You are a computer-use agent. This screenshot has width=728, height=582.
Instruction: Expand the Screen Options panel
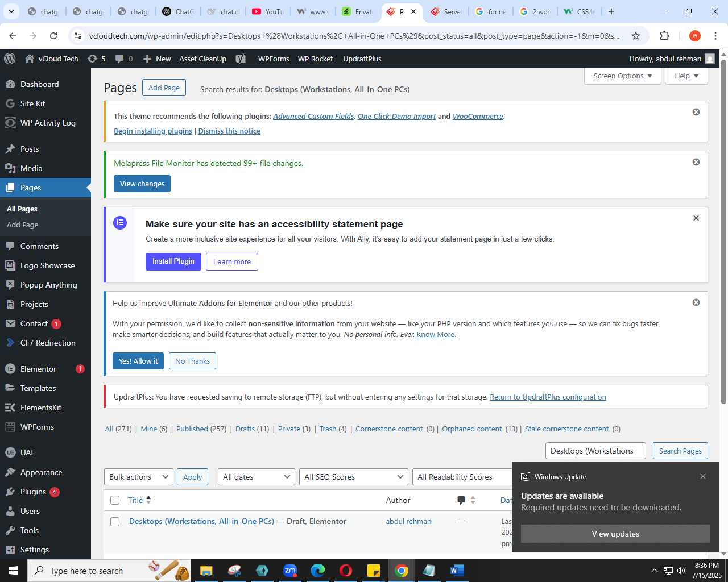[x=623, y=76]
